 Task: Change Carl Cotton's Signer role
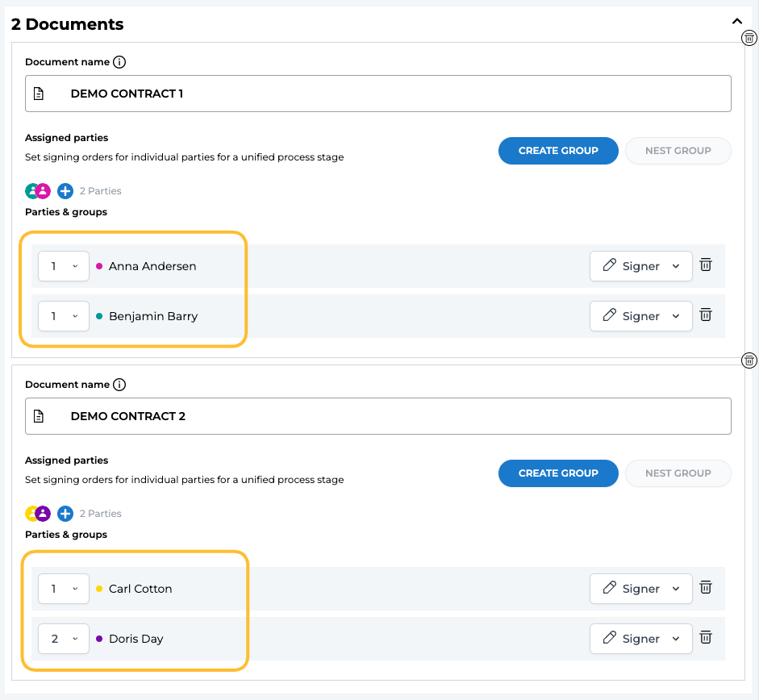pyautogui.click(x=641, y=589)
